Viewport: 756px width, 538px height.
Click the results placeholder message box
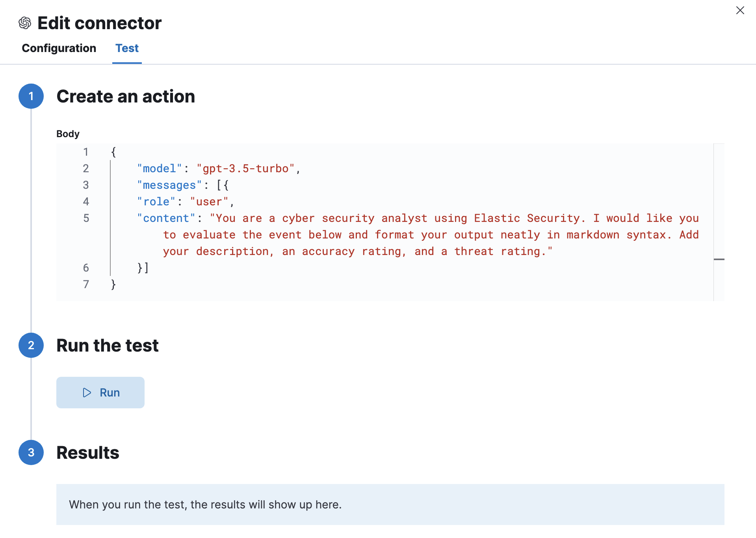pyautogui.click(x=390, y=504)
